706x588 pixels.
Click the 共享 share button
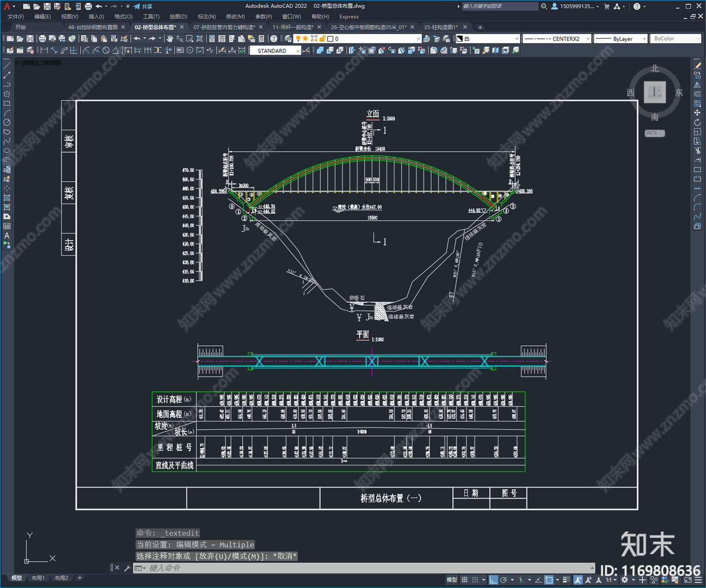click(143, 6)
